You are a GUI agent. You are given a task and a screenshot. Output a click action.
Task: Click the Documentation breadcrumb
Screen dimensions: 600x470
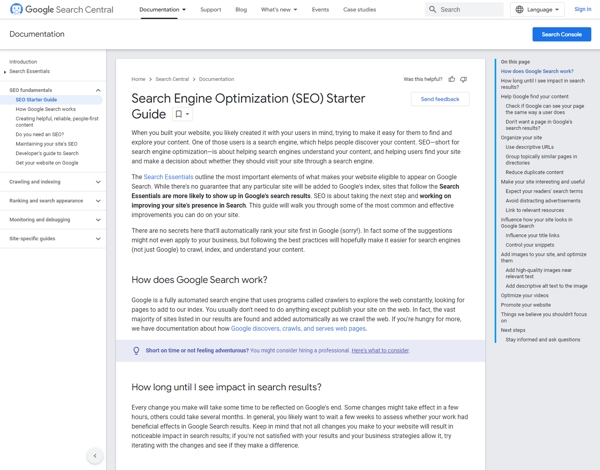pos(216,79)
